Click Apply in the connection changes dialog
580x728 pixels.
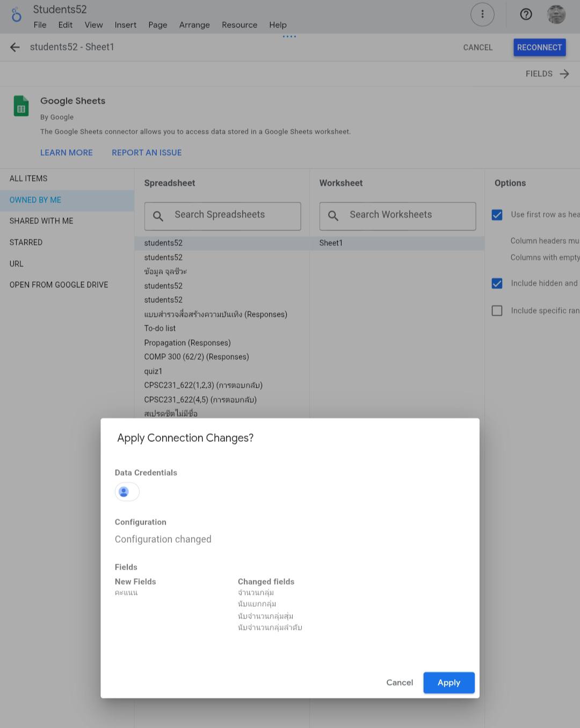pyautogui.click(x=448, y=682)
